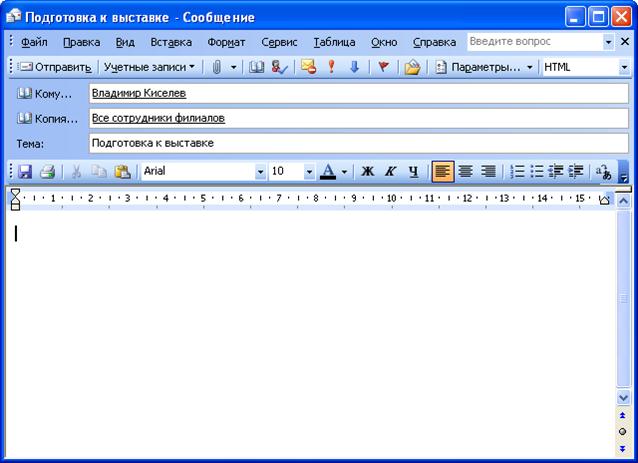The image size is (638, 463).
Task: Open the Правка menu
Action: pyautogui.click(x=82, y=42)
